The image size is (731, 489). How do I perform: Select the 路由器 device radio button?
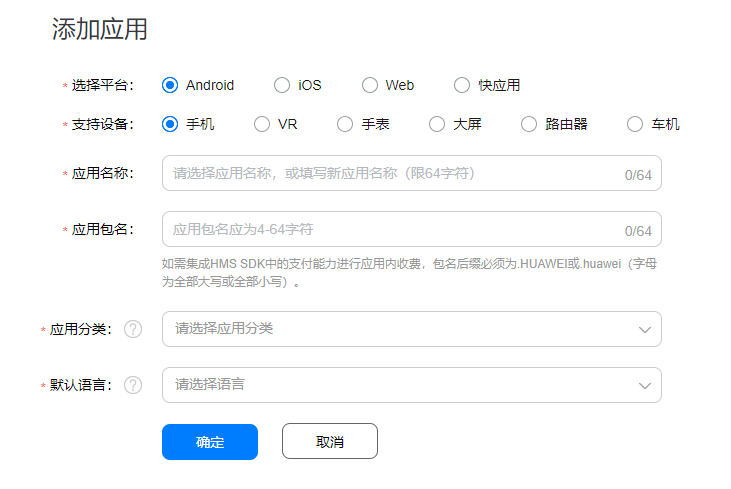click(x=529, y=124)
